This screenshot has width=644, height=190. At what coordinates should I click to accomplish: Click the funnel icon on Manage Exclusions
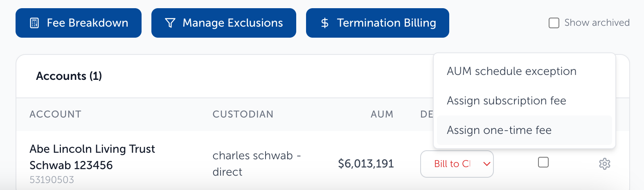[170, 23]
